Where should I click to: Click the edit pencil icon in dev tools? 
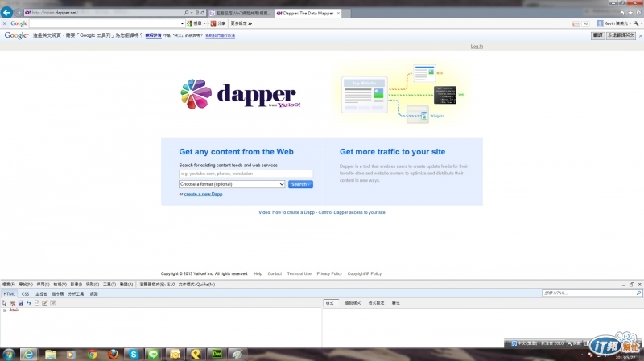point(45,303)
